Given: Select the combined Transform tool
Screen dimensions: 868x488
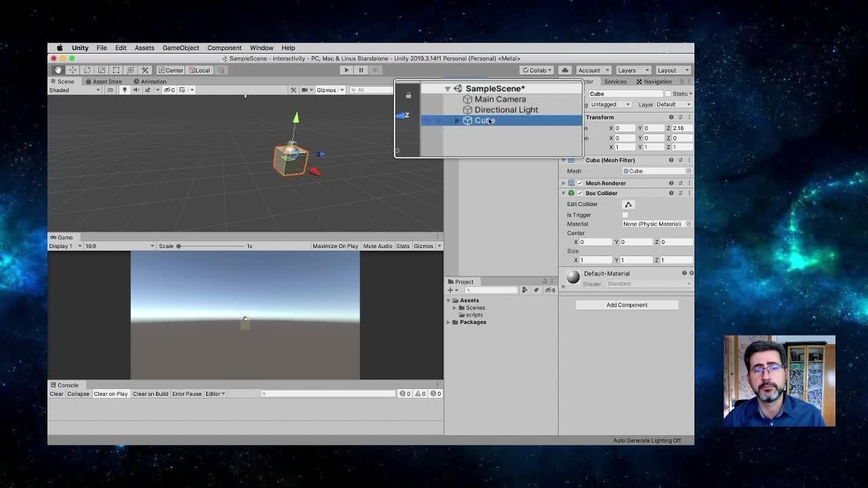Looking at the screenshot, I should pos(130,70).
